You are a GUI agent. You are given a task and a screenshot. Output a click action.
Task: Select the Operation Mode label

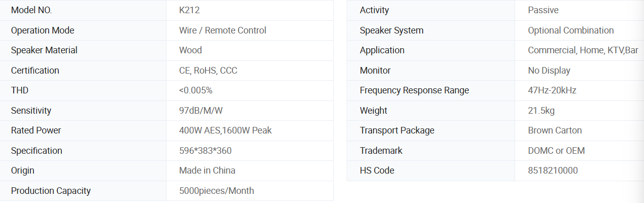tap(43, 30)
